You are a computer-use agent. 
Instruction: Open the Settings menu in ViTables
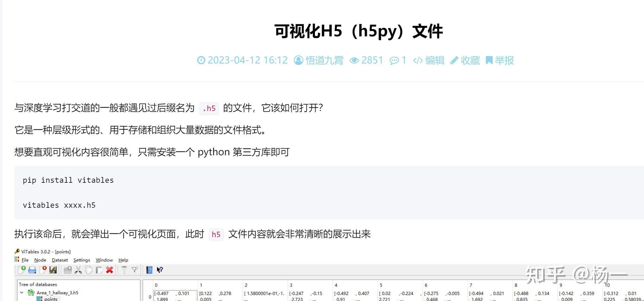(x=82, y=260)
